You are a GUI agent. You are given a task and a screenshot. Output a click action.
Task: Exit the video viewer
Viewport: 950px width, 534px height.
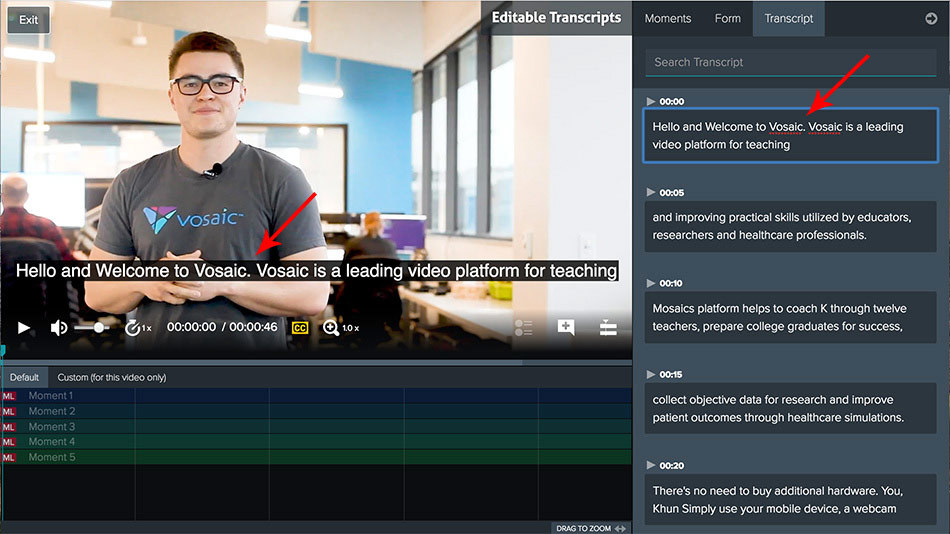(x=28, y=20)
